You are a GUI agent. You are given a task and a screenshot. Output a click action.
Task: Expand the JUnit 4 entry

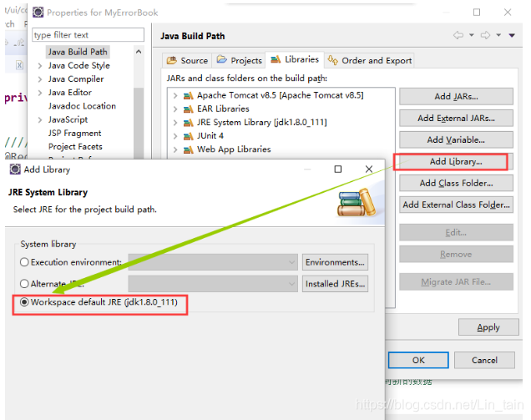point(175,136)
